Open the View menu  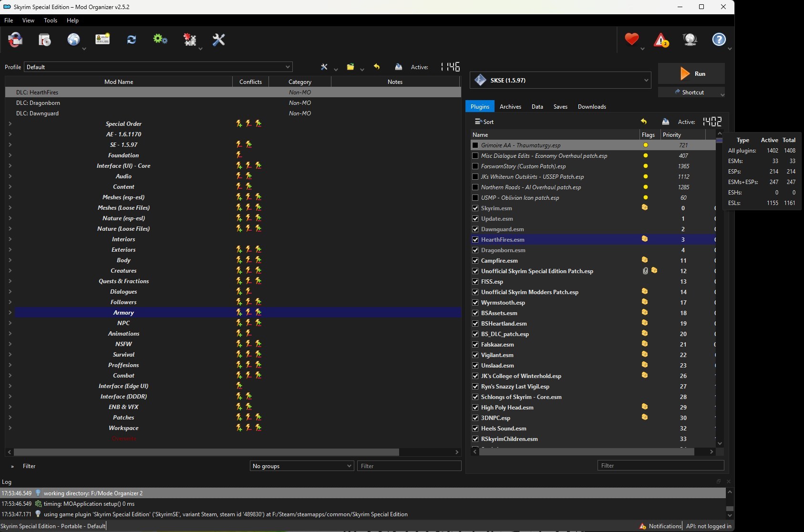(x=28, y=20)
